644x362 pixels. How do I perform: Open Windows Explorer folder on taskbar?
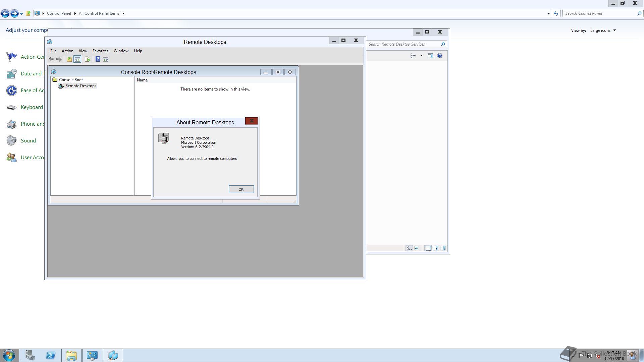point(71,355)
